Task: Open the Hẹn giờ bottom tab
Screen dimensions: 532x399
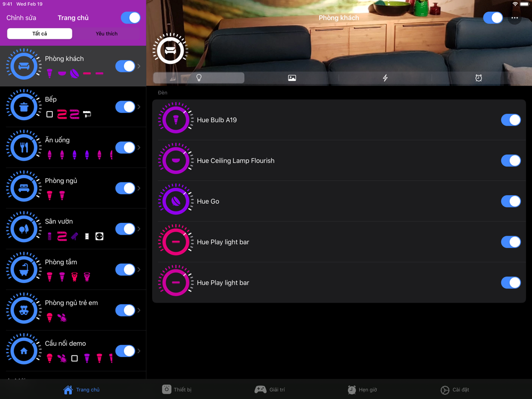Action: (x=362, y=389)
